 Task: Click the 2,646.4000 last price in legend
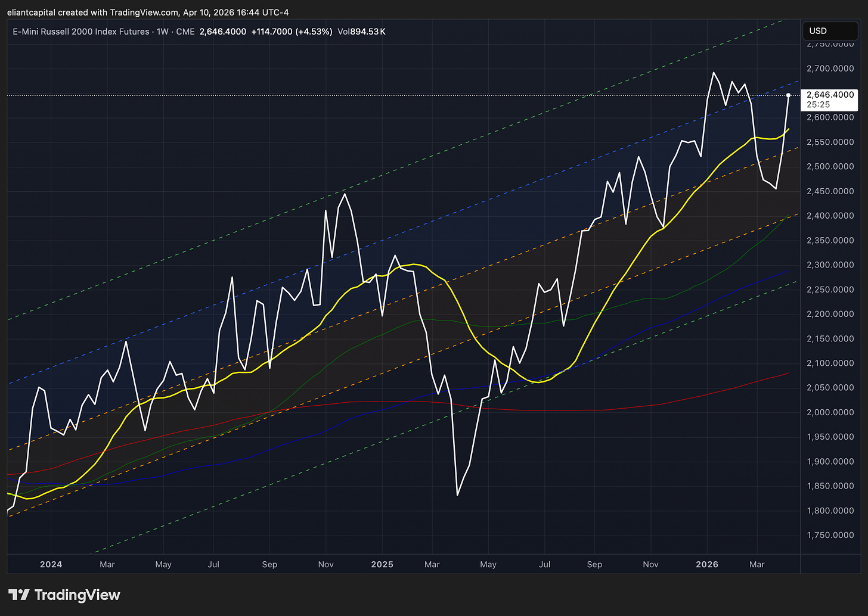(223, 32)
